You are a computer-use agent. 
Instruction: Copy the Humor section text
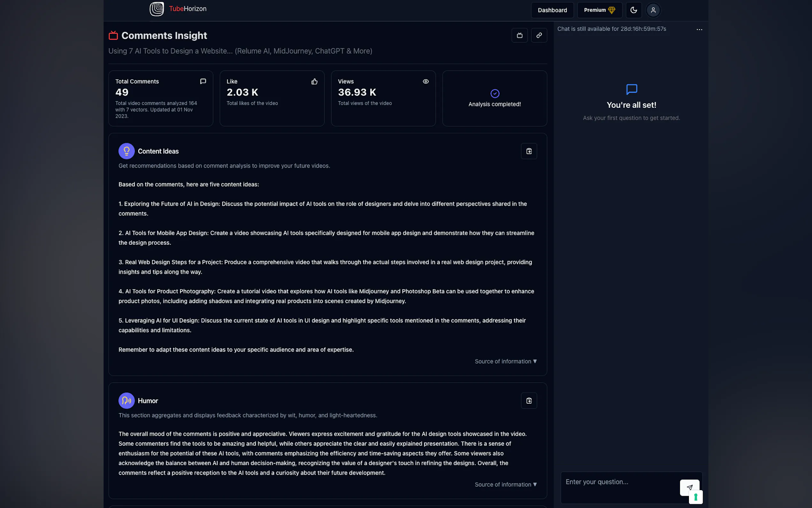(x=529, y=401)
